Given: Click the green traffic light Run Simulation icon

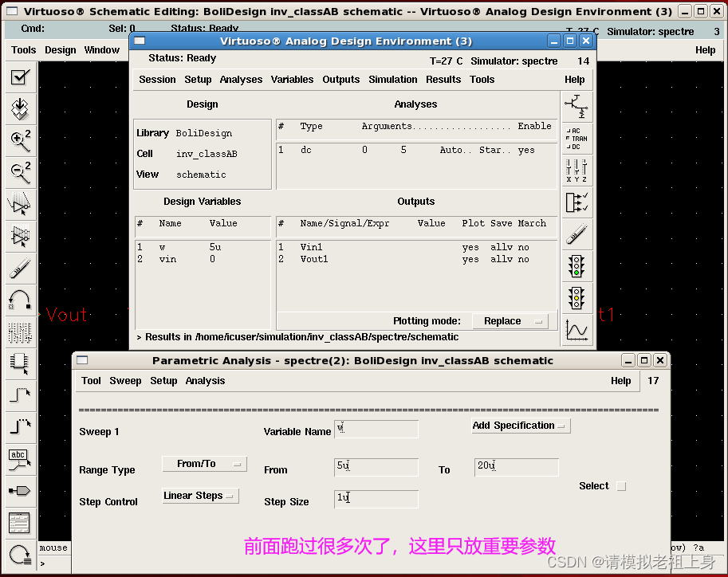Looking at the screenshot, I should point(576,266).
